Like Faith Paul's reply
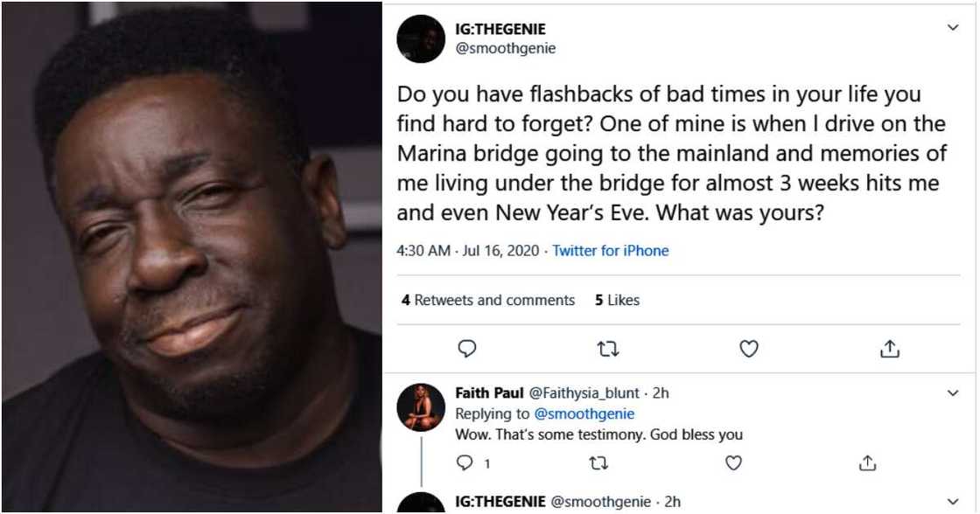The image size is (980, 514). click(x=733, y=462)
